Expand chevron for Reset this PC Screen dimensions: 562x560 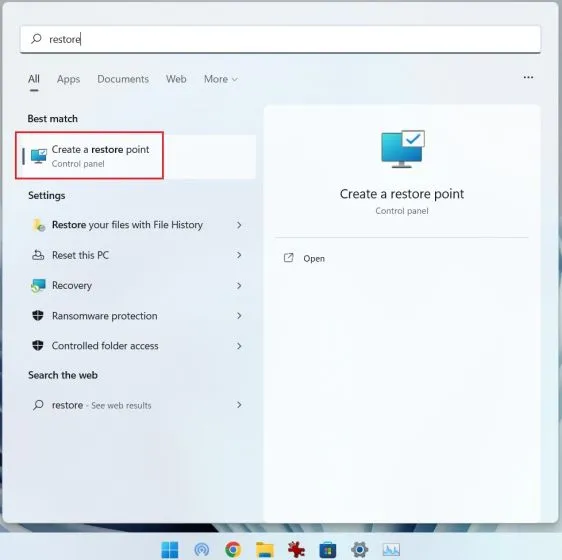[239, 255]
